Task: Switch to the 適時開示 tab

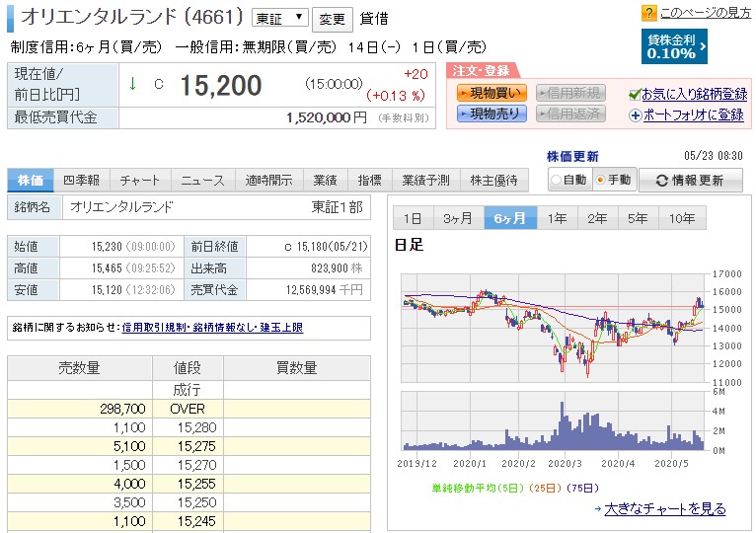Action: (x=268, y=181)
